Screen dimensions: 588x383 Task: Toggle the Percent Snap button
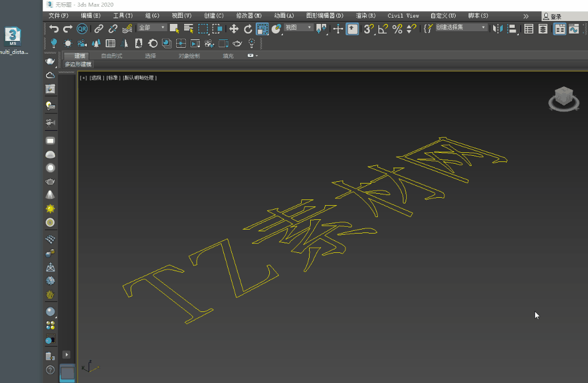tap(397, 28)
